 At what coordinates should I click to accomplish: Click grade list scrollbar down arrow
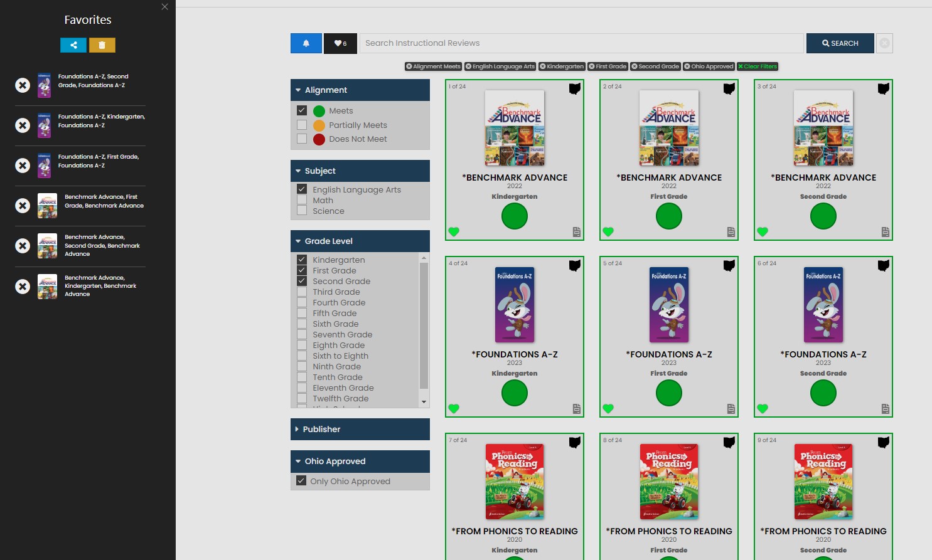424,402
